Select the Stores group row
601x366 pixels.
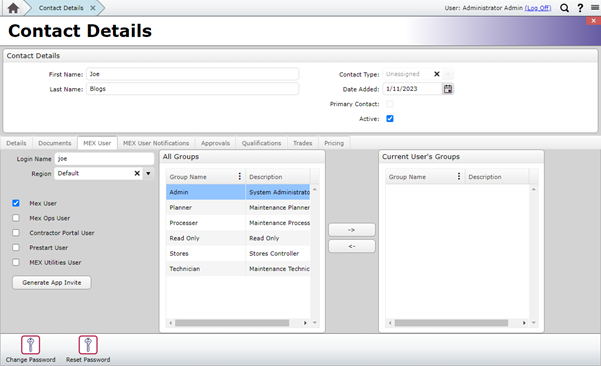pos(238,253)
